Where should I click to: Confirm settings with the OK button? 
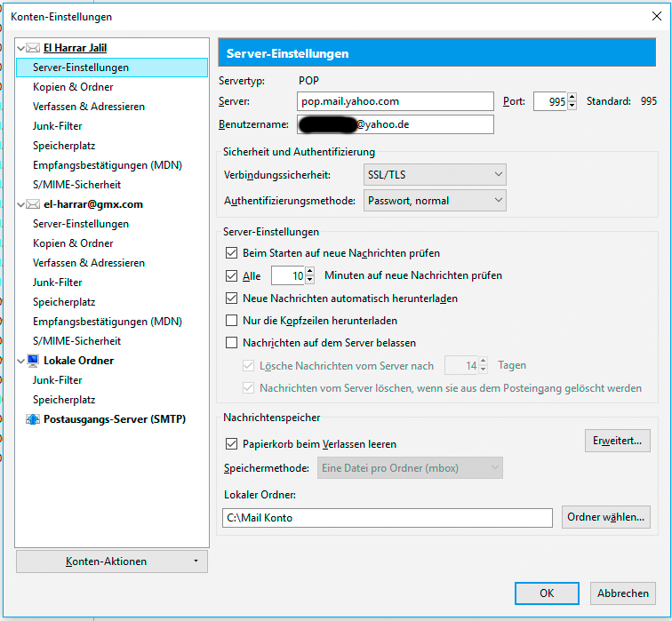[547, 593]
